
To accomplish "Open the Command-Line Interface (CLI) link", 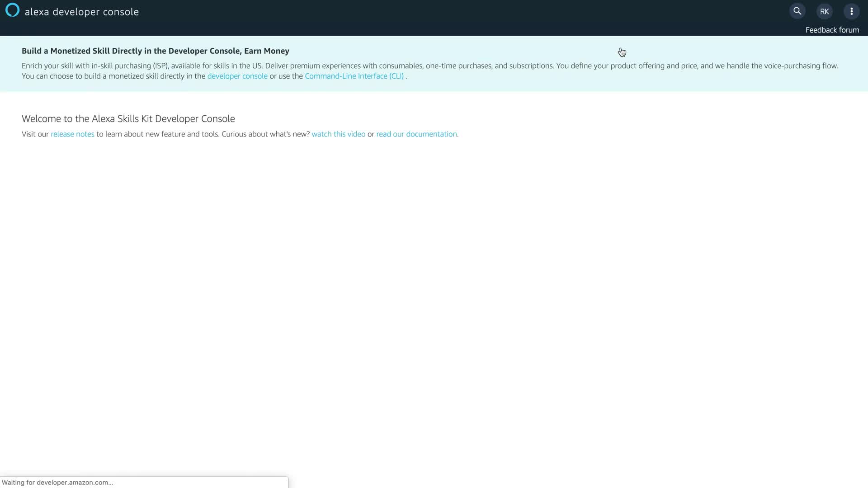I will pyautogui.click(x=354, y=76).
